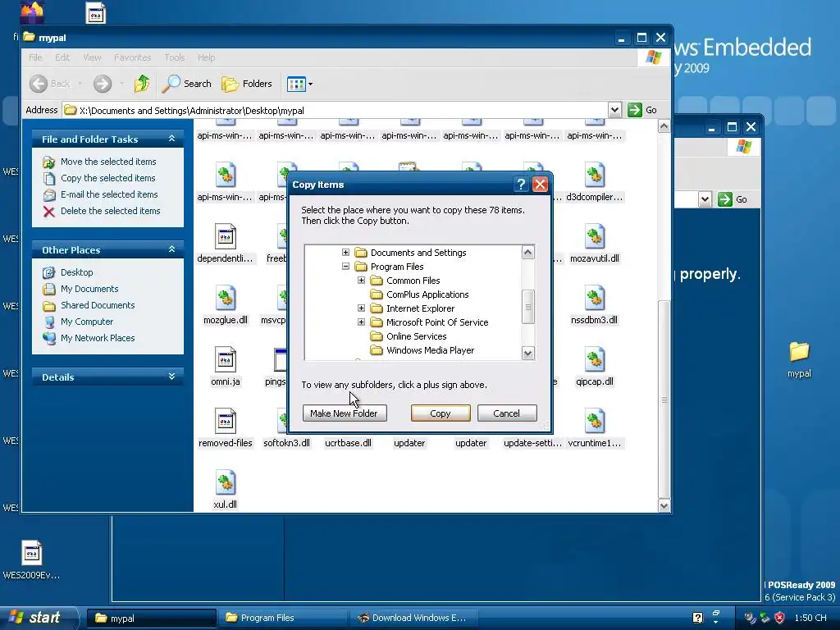Click the Copy button in dialog
Image resolution: width=840 pixels, height=630 pixels.
point(441,413)
